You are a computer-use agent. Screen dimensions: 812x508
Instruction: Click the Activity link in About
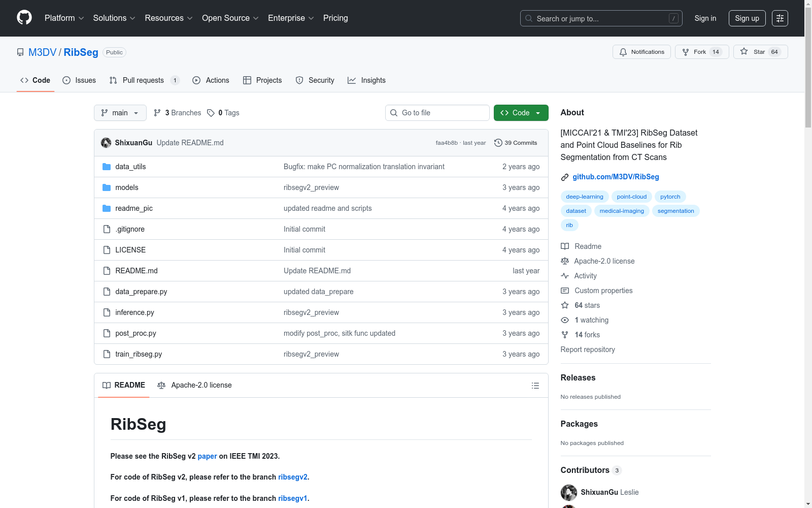pyautogui.click(x=585, y=276)
